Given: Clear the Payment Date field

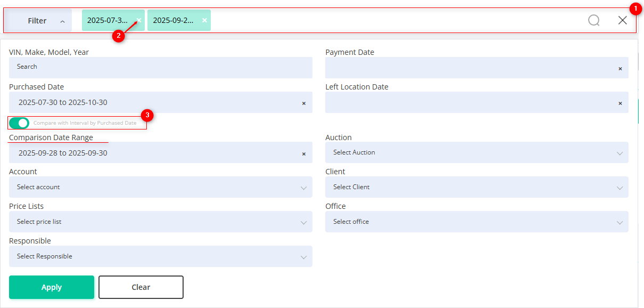Looking at the screenshot, I should [620, 68].
